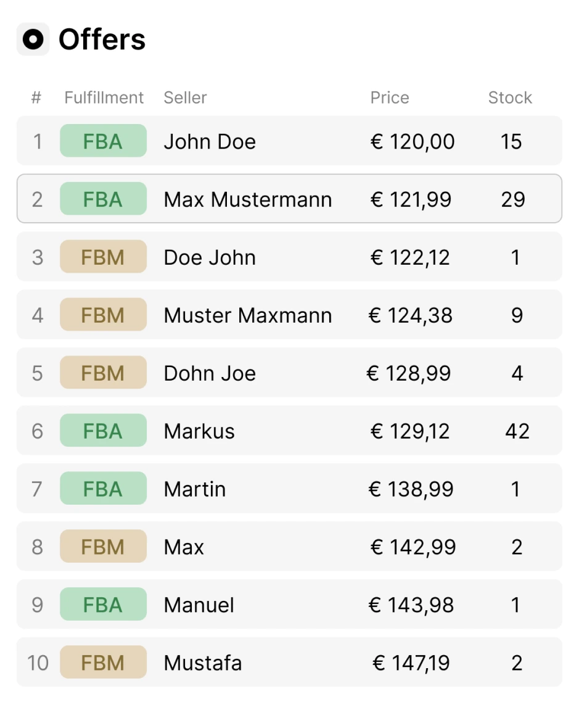
Task: Sort by the Price column header
Action: (x=389, y=97)
